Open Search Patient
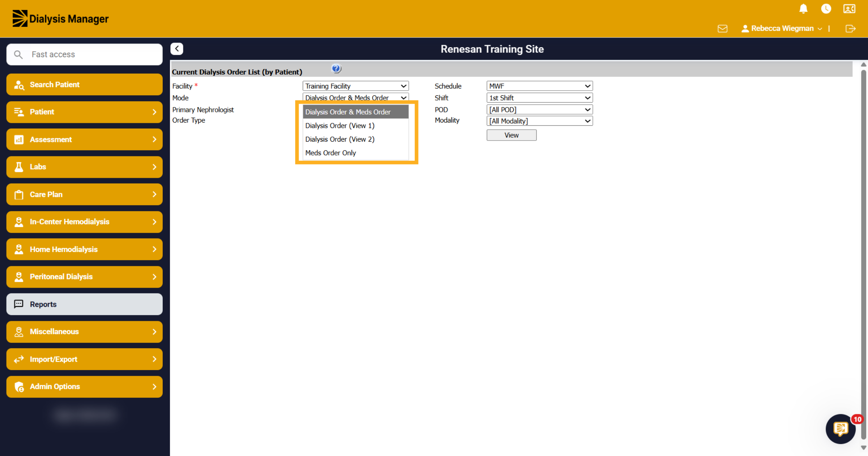Image resolution: width=868 pixels, height=456 pixels. (x=84, y=85)
